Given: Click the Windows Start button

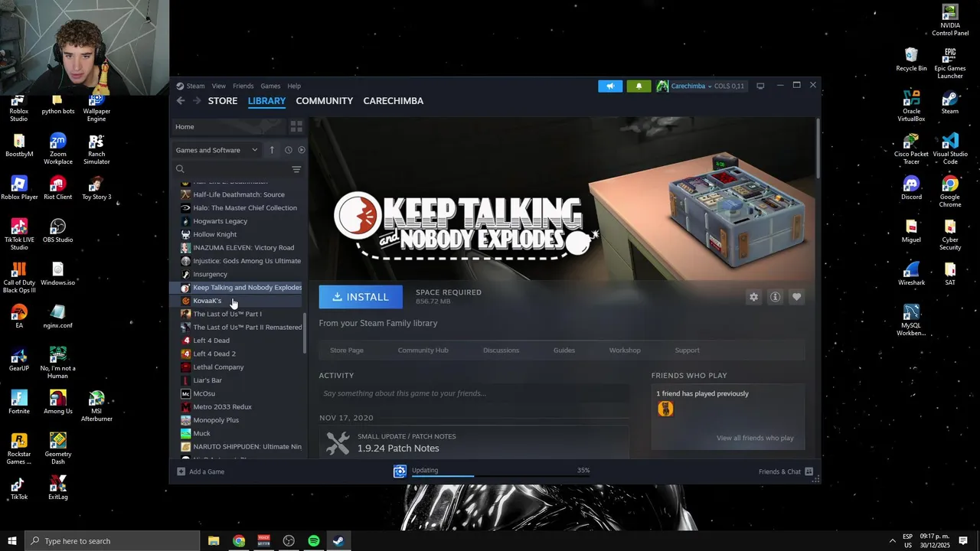Looking at the screenshot, I should coord(12,541).
